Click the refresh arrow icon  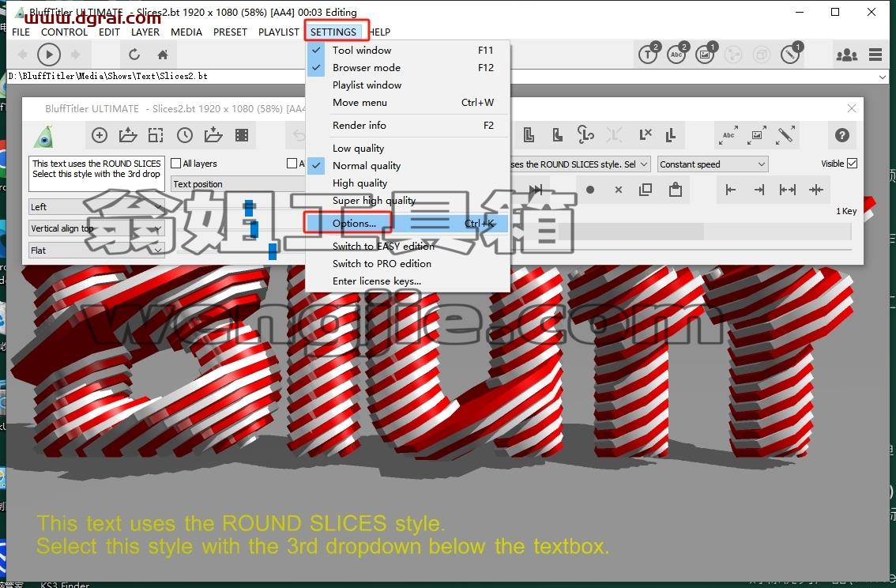pyautogui.click(x=134, y=55)
